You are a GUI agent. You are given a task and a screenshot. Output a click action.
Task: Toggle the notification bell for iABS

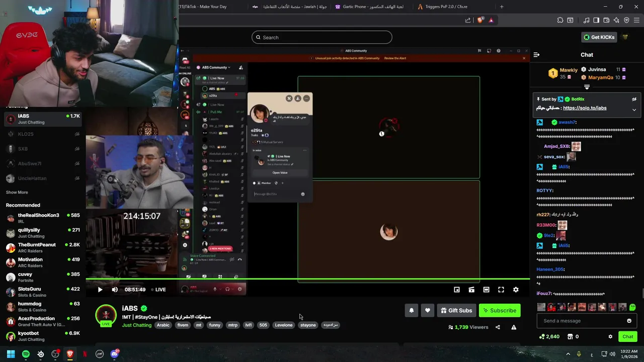(x=412, y=310)
